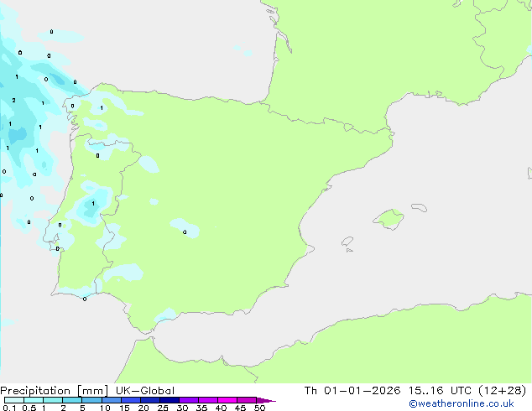Click the '(12+28)' forecast run text
The image size is (532, 411).
(503, 391)
